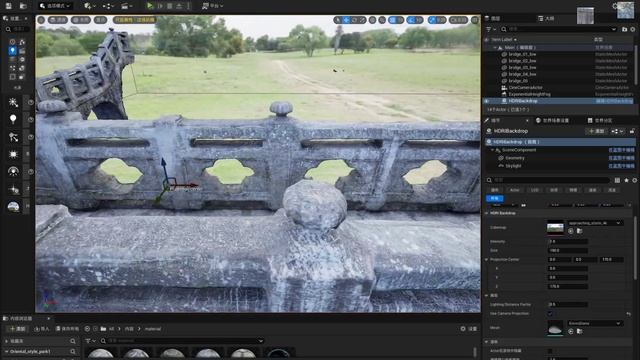Select bridge_01_low in the Outliner
The width and height of the screenshot is (640, 360).
522,54
